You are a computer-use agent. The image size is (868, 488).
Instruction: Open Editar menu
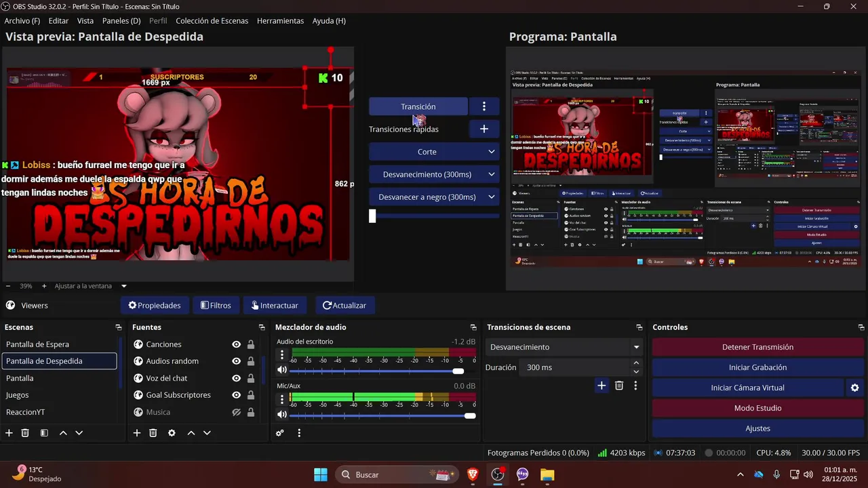58,21
